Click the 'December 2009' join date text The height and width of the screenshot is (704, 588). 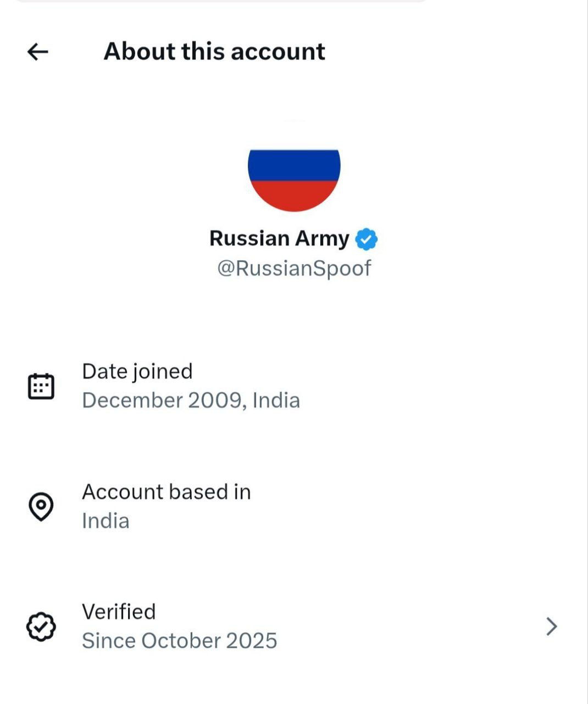click(161, 400)
